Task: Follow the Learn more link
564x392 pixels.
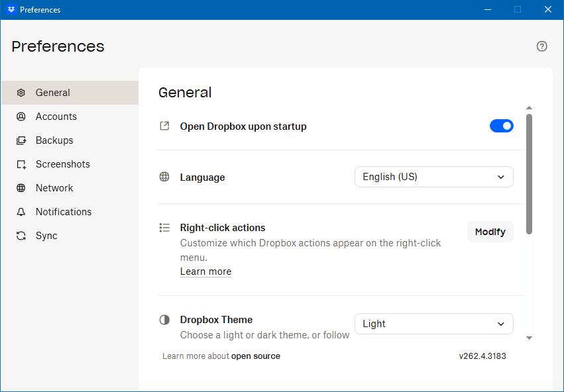Action: [205, 271]
